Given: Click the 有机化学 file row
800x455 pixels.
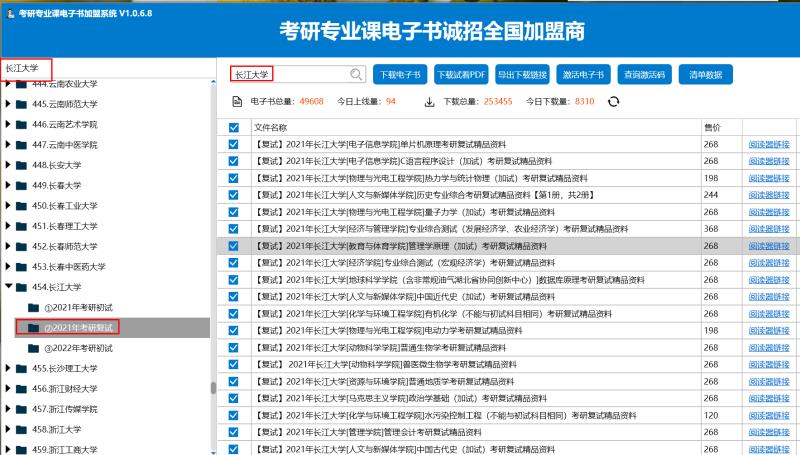Looking at the screenshot, I should click(507, 314).
